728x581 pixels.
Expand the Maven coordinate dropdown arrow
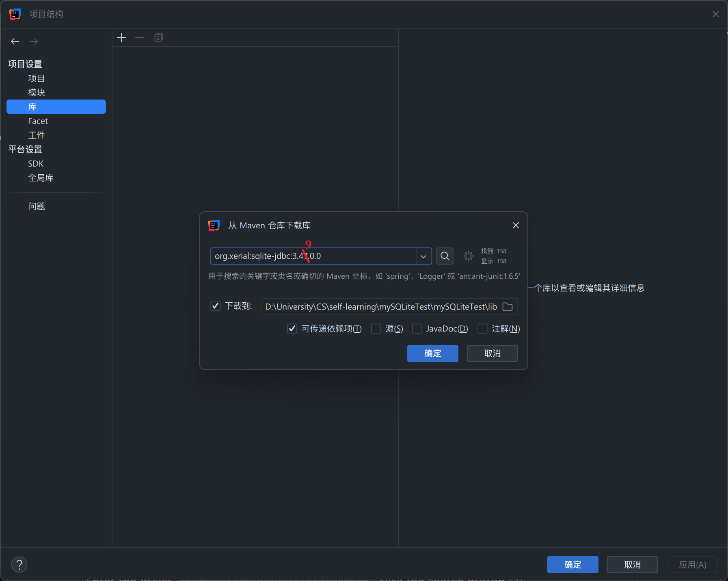(x=423, y=256)
